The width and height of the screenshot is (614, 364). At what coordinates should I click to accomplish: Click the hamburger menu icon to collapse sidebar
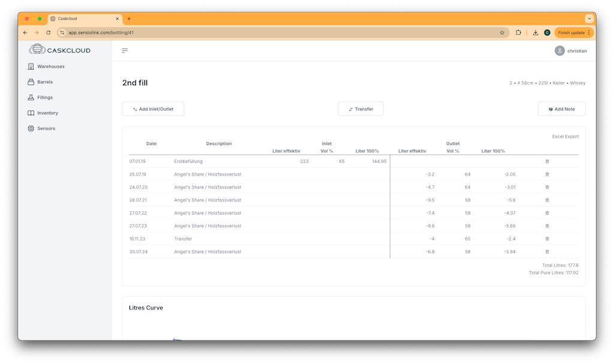[125, 51]
